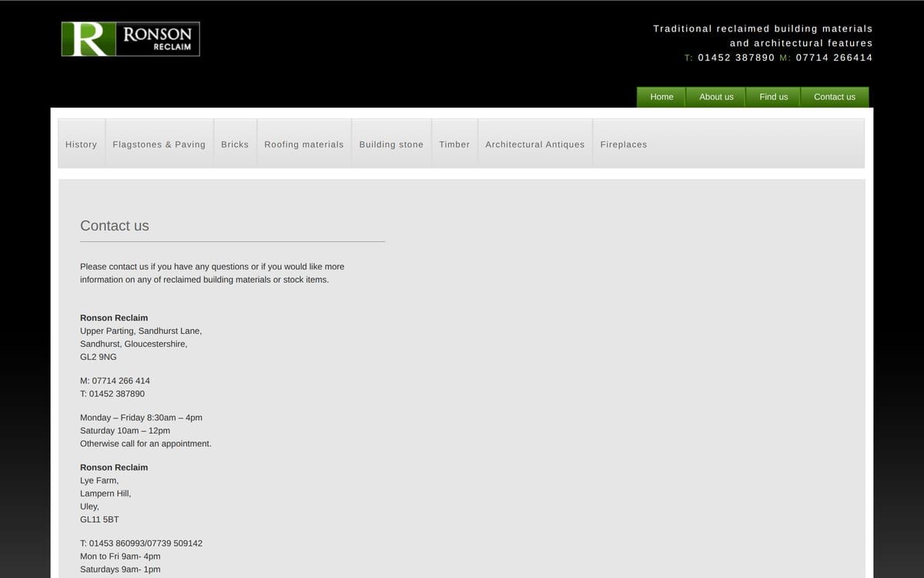The width and height of the screenshot is (924, 578).
Task: Select Building stone category
Action: (391, 144)
